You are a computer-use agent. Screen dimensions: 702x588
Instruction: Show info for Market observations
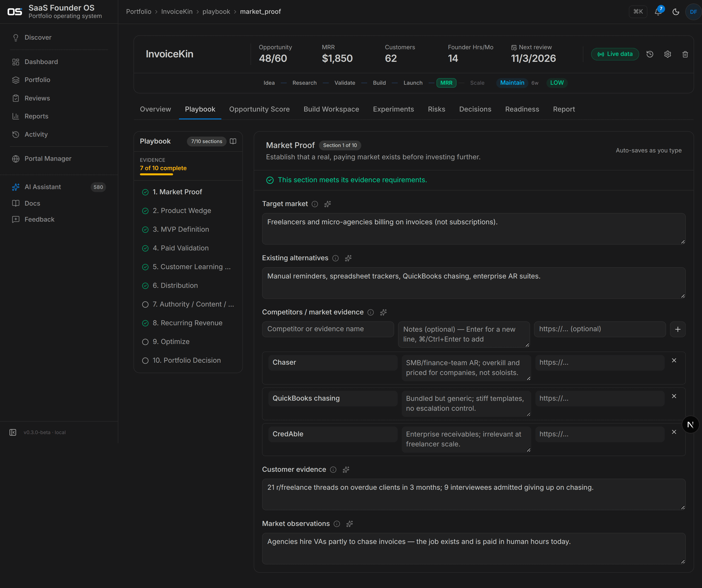(x=337, y=523)
